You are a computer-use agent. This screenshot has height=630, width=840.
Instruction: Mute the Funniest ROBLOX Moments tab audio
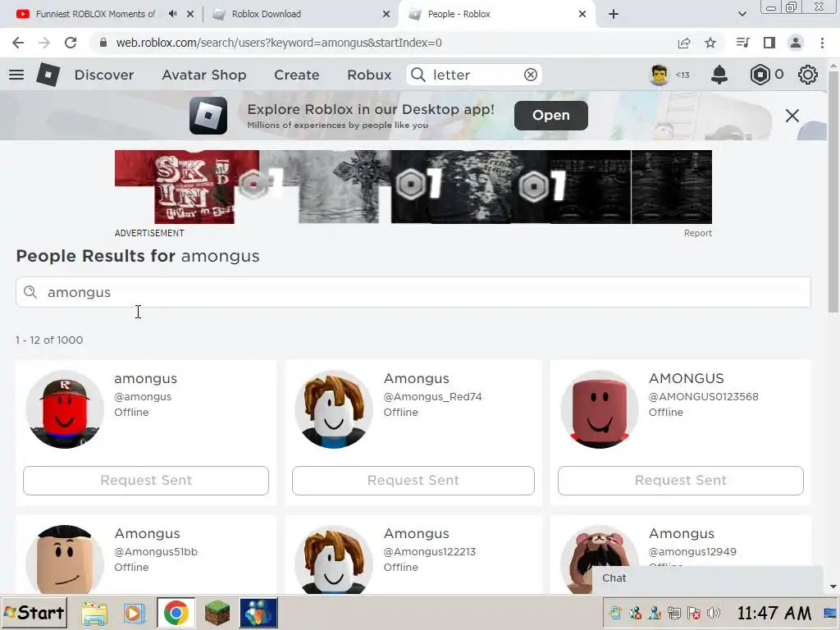coord(172,14)
